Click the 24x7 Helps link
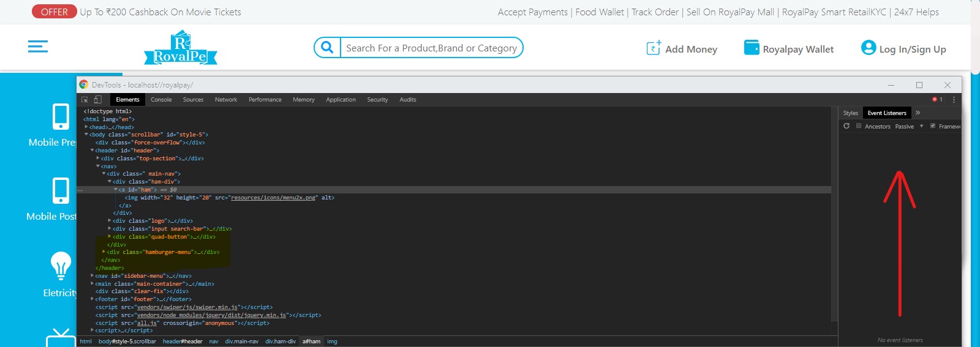Viewport: 980px width, 347px height. [x=916, y=12]
